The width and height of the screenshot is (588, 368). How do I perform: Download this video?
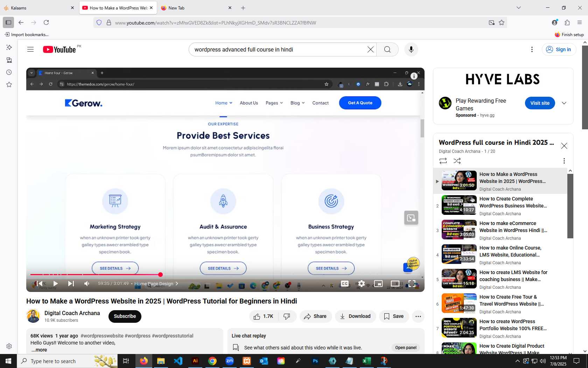point(355,316)
